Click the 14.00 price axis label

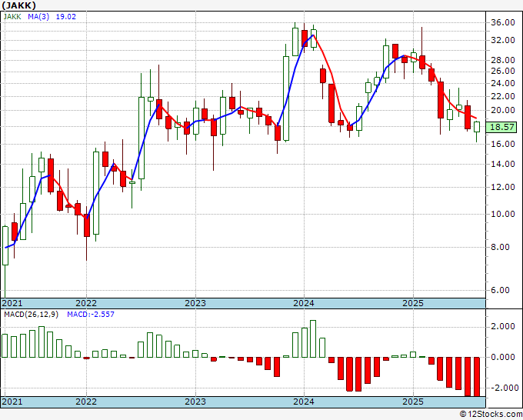[503, 164]
